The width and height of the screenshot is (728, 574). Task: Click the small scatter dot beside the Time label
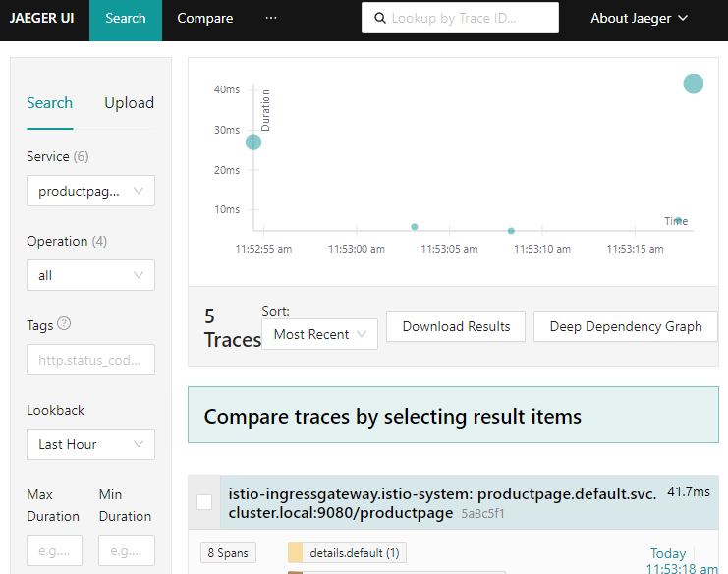click(x=679, y=220)
